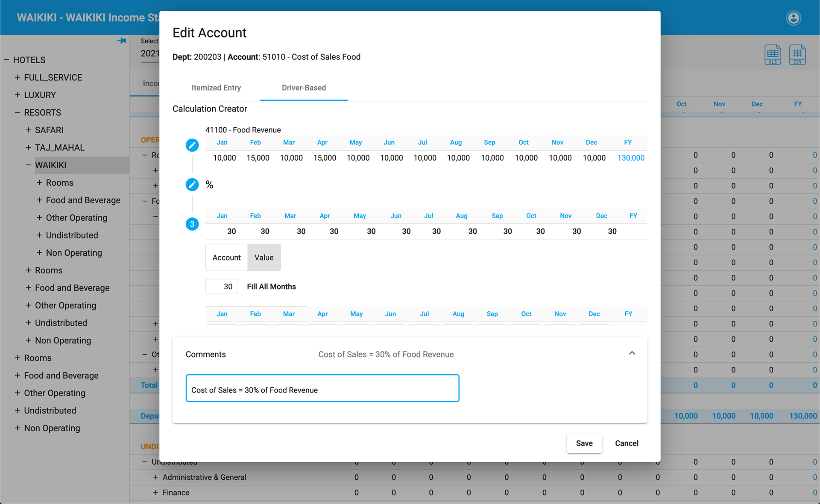The width and height of the screenshot is (820, 504).
Task: Select Other Operating under RESORTS
Action: [65, 305]
